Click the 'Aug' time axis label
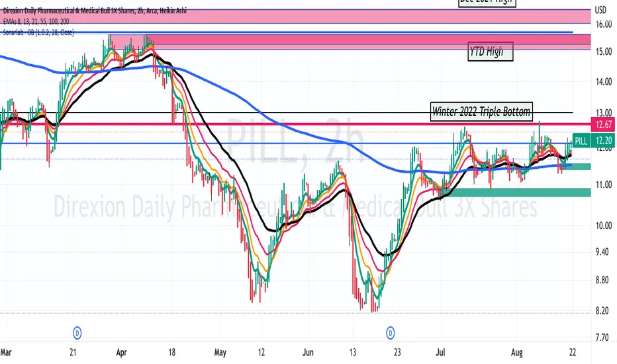Image resolution: width=617 pixels, height=364 pixels. pyautogui.click(x=516, y=352)
